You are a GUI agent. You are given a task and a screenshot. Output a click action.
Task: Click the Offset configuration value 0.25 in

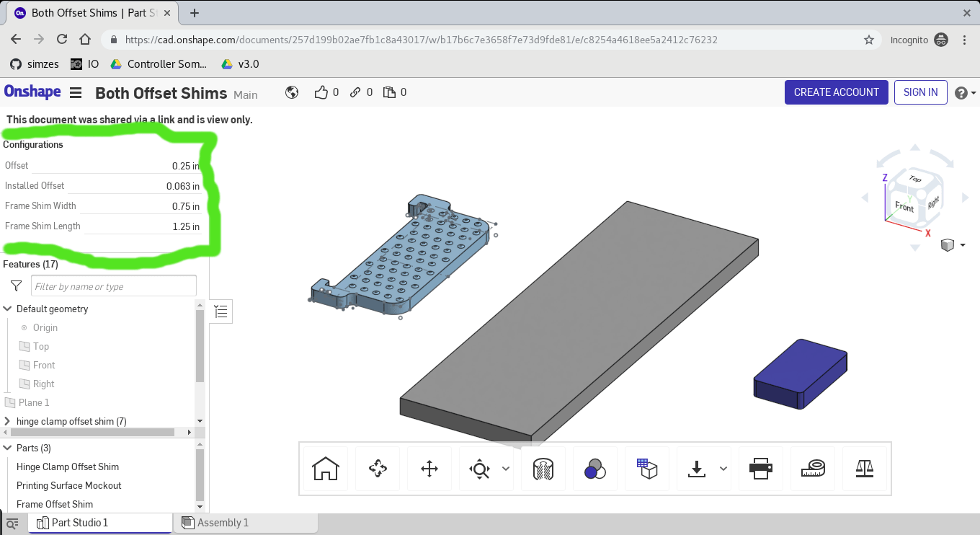186,166
